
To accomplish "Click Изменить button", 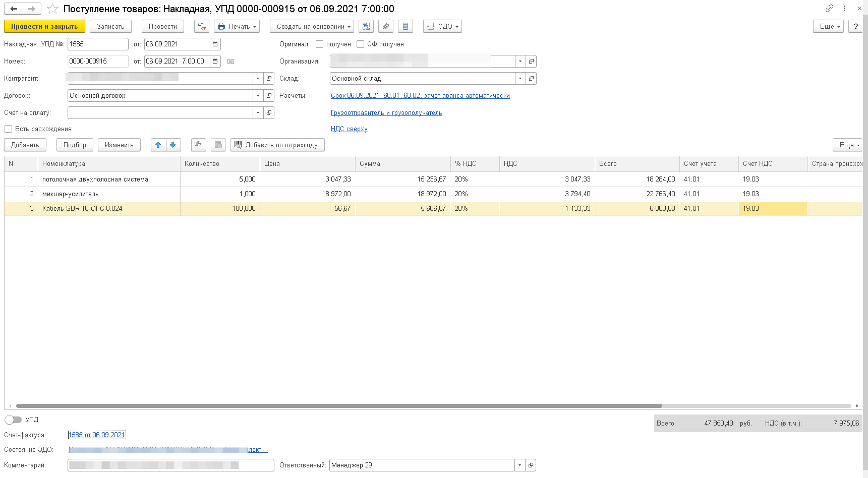I will 119,145.
